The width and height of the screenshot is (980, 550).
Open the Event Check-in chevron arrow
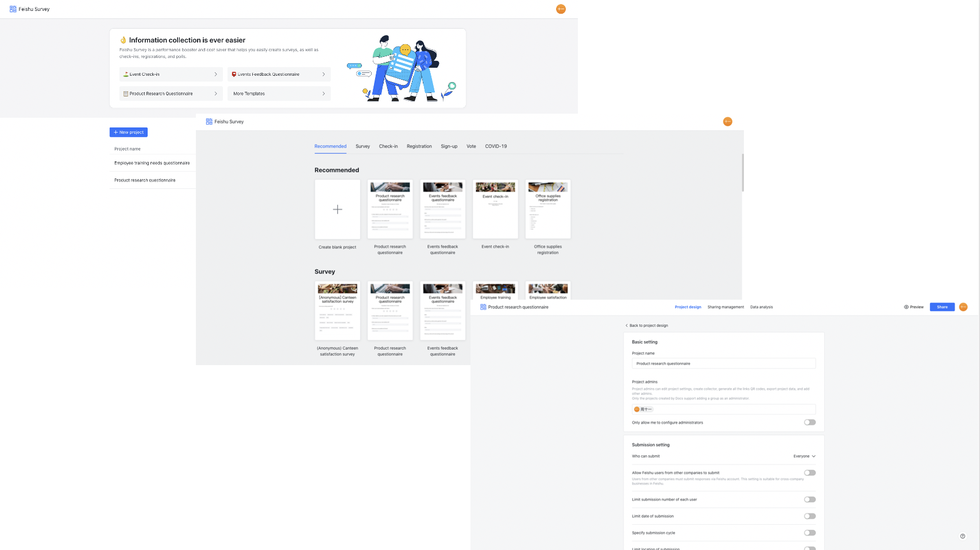217,74
